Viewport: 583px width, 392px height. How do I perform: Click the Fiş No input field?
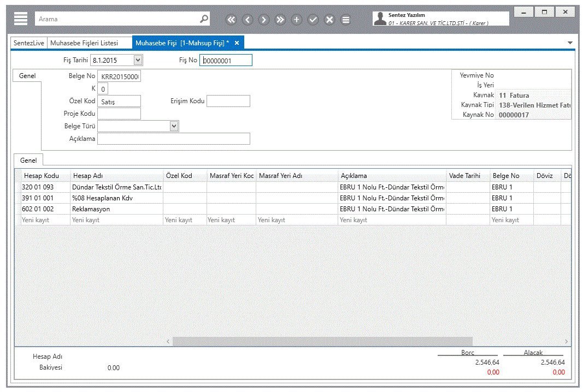coord(226,60)
